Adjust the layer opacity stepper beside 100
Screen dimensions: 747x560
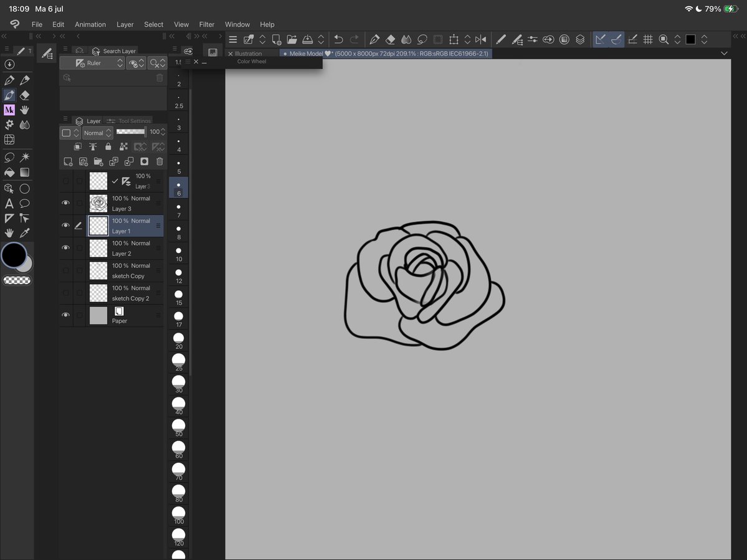point(163,132)
